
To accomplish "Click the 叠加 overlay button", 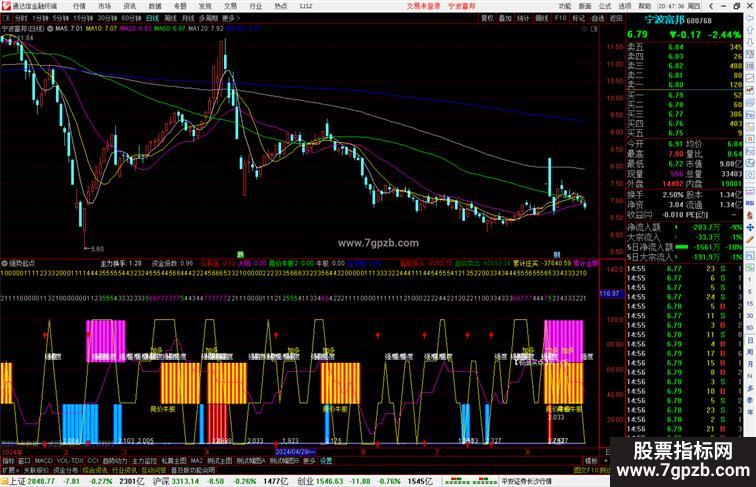I will coord(505,18).
